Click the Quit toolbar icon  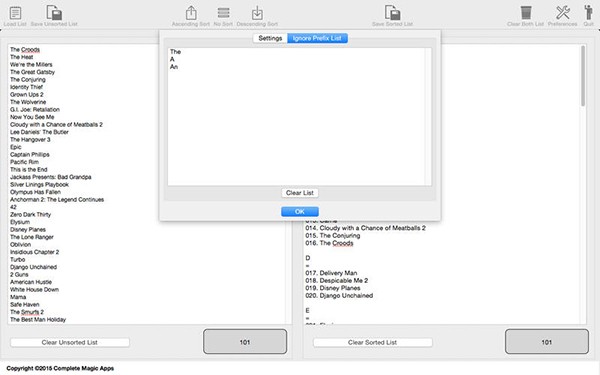coord(588,13)
